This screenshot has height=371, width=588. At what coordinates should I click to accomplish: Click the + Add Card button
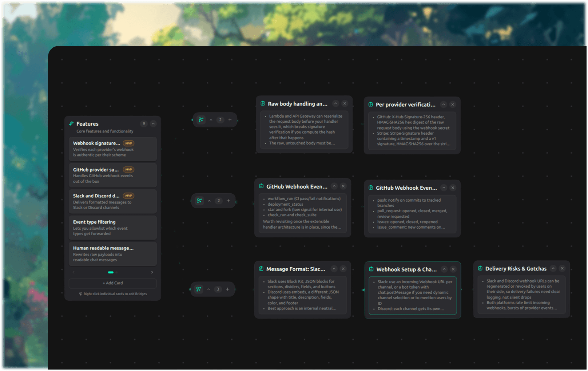[x=113, y=283]
